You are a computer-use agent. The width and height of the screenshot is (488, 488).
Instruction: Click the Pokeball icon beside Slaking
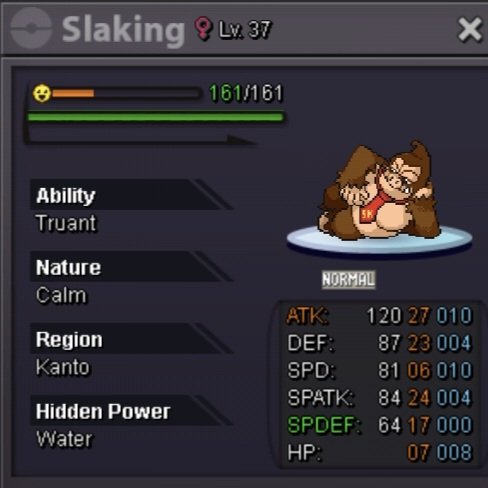tap(31, 28)
